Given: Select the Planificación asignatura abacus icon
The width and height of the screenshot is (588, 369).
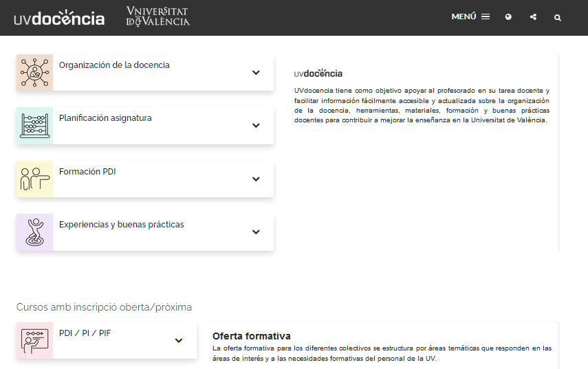Looking at the screenshot, I should coord(34,126).
